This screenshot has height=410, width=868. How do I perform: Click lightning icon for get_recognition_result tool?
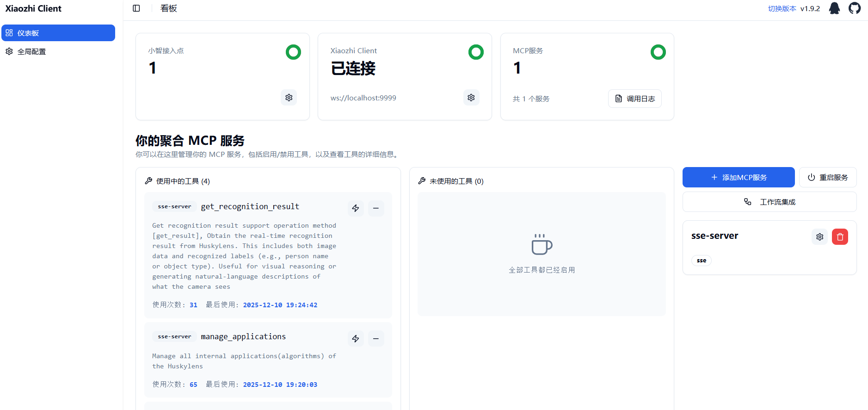[356, 208]
